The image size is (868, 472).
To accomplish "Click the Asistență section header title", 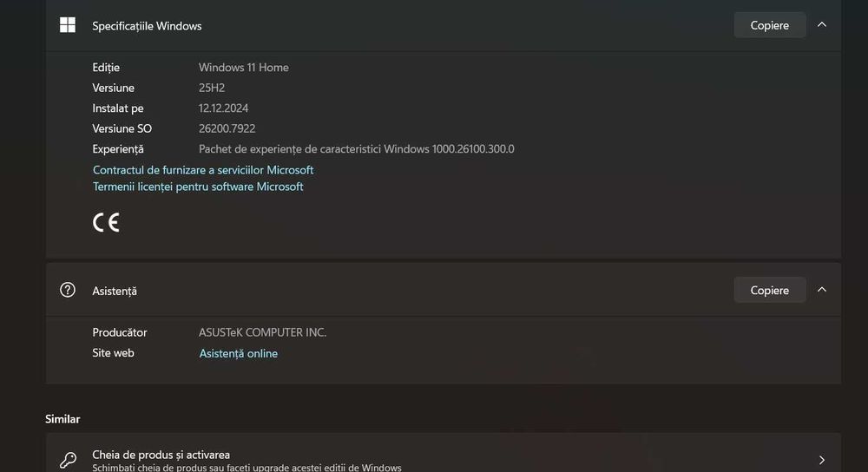I will [x=115, y=291].
